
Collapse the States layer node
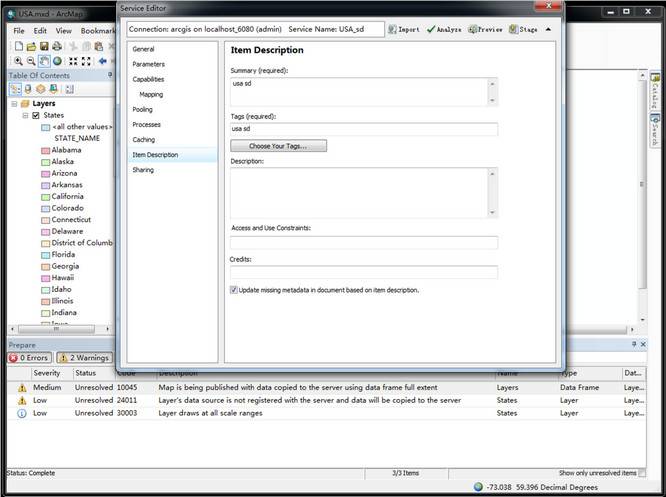point(25,115)
